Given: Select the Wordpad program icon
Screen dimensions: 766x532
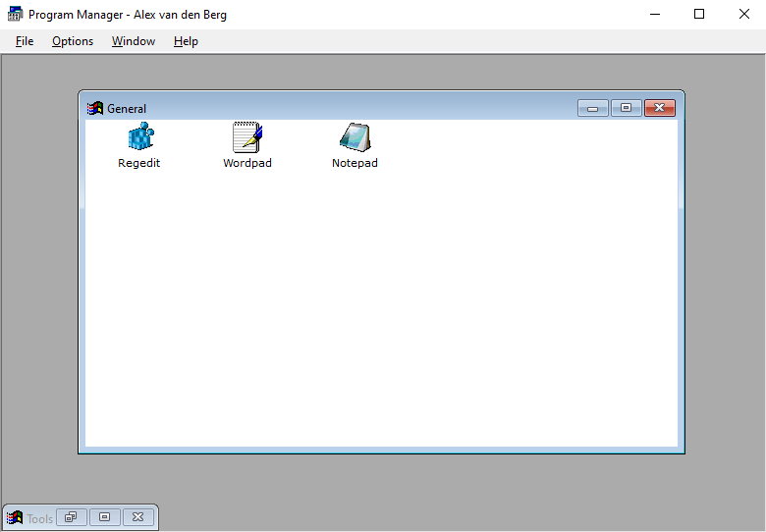Looking at the screenshot, I should (x=247, y=137).
